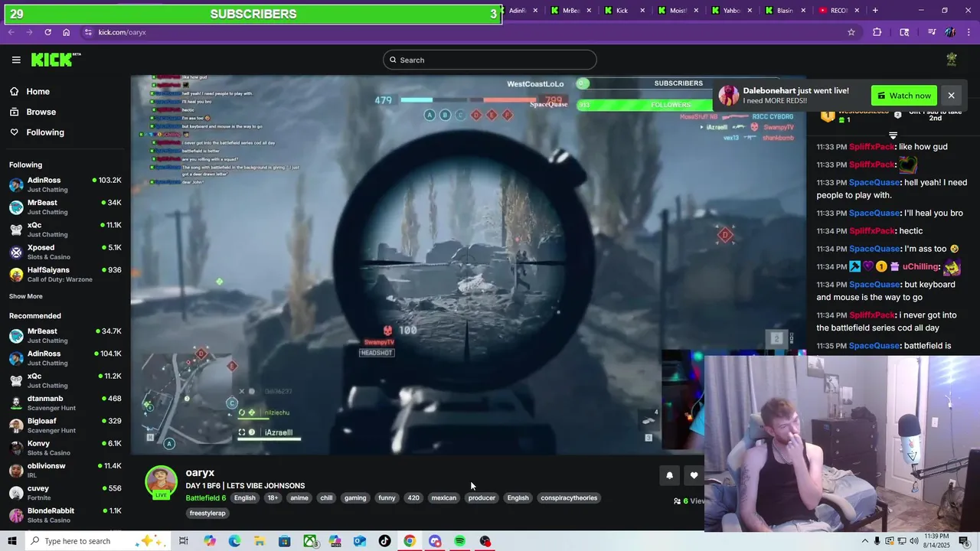The image size is (980, 551).
Task: Click the address bar URL kick.com/oaryx
Action: pyautogui.click(x=122, y=32)
